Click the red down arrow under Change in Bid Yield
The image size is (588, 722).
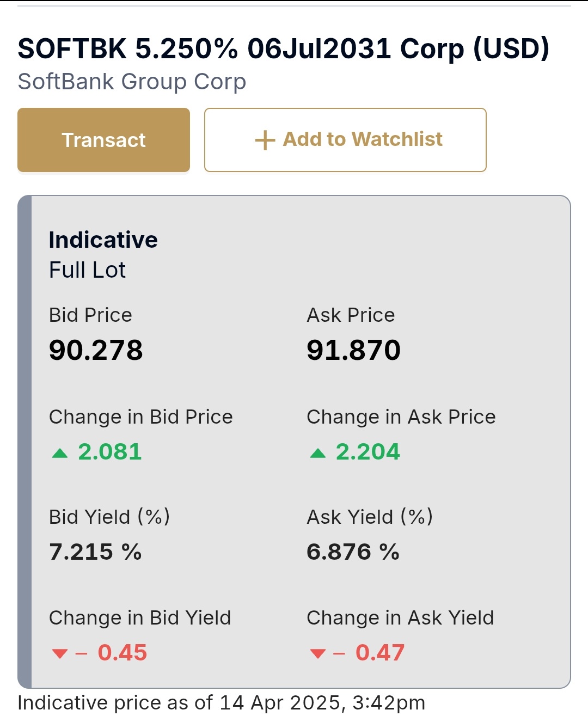coord(59,653)
